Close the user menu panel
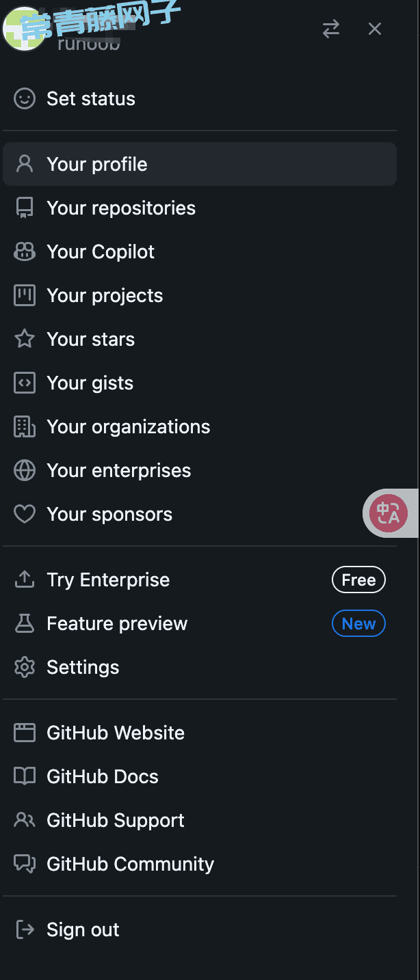The image size is (420, 980). tap(375, 29)
